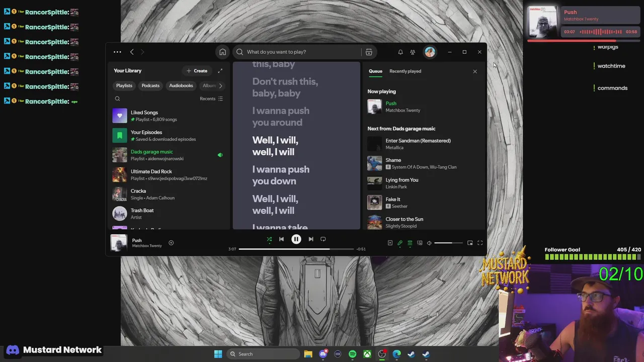Screen dimensions: 644x362
Task: Click the Now playing Push title
Action: tap(391, 103)
